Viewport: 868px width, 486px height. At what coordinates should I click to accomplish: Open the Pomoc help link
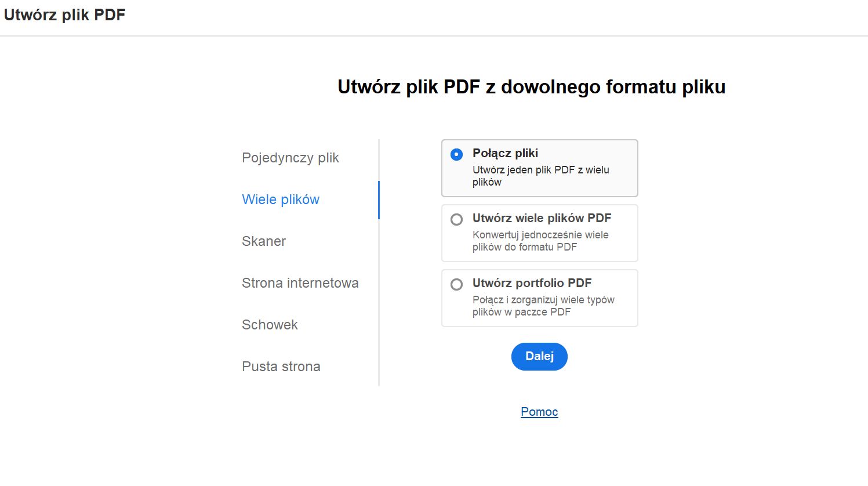(x=539, y=411)
